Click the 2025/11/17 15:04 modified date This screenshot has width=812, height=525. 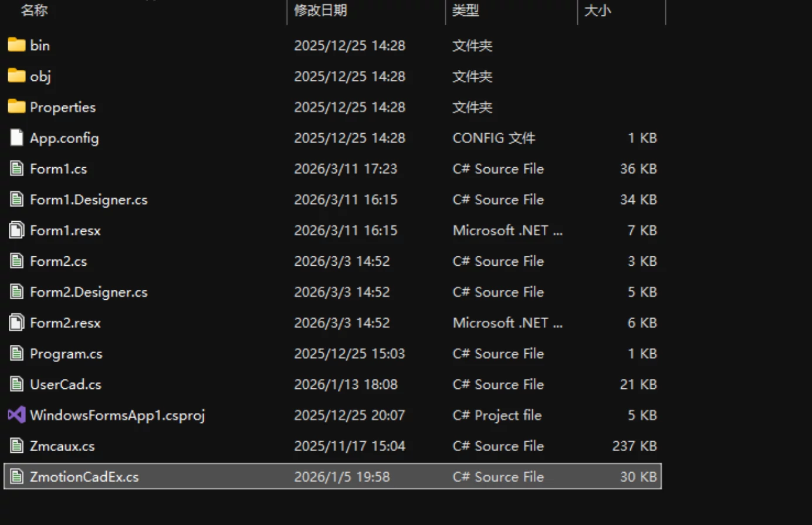coord(350,446)
